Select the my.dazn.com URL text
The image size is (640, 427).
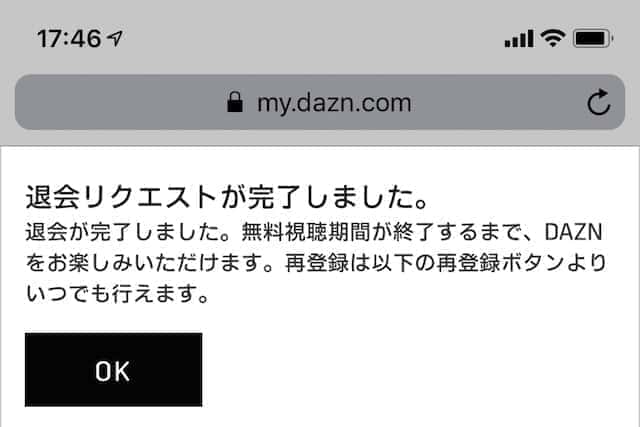click(334, 103)
